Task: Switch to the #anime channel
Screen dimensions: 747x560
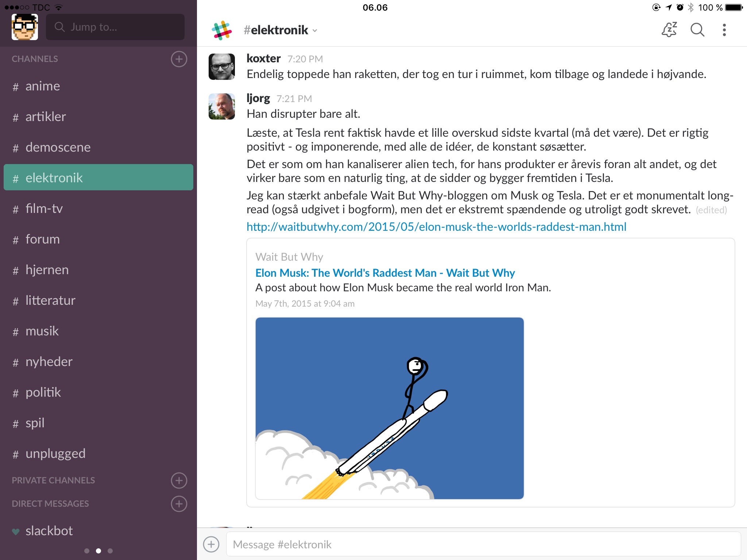Action: [x=98, y=86]
